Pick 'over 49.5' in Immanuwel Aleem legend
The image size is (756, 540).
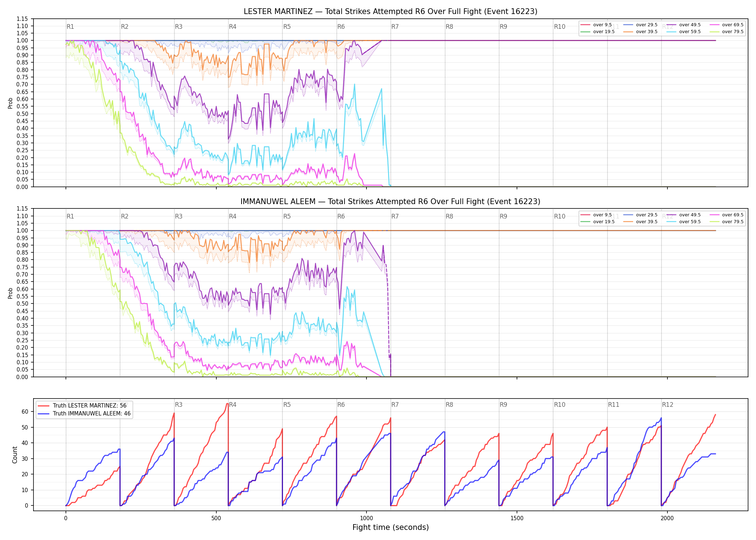[684, 215]
